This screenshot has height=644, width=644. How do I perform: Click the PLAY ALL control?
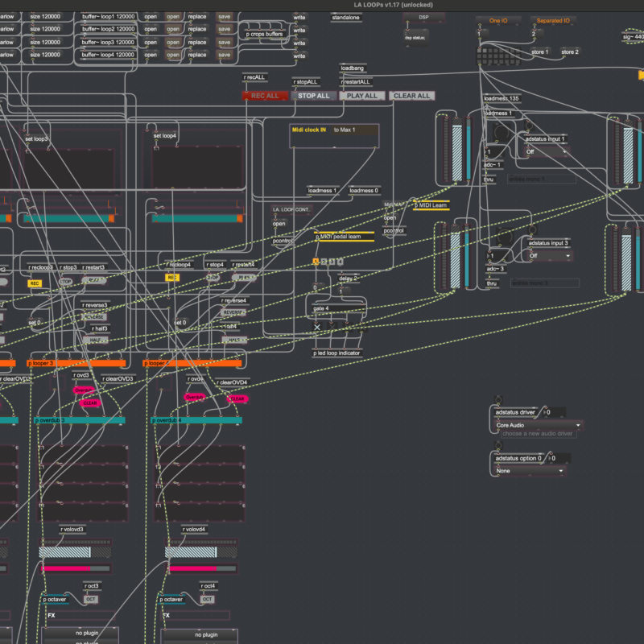pyautogui.click(x=361, y=96)
